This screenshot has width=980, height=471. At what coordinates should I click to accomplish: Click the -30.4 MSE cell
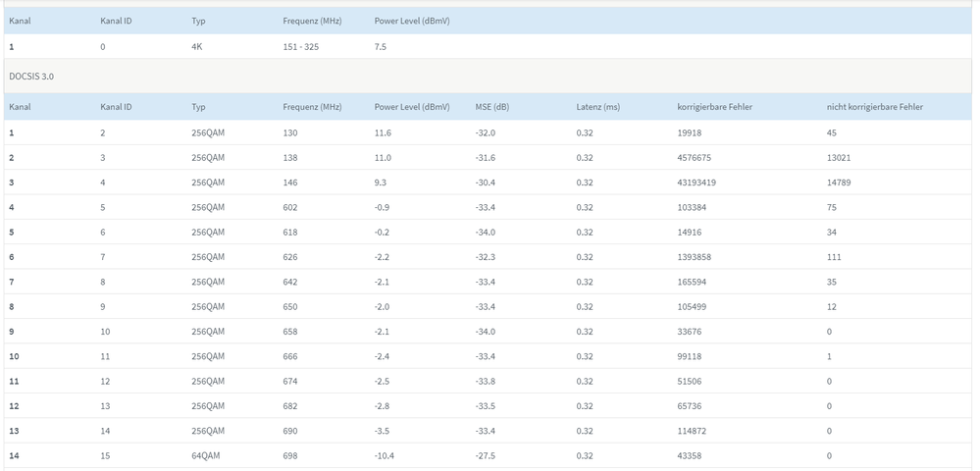pos(486,183)
